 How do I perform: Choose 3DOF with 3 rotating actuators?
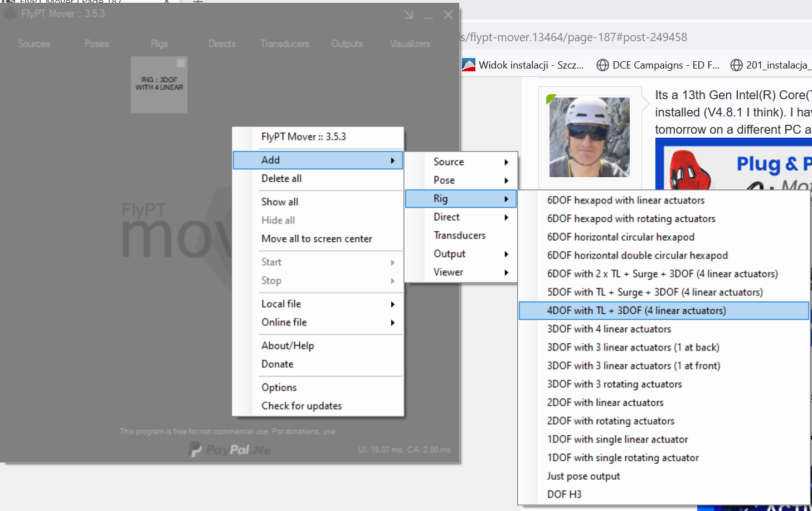[664, 384]
